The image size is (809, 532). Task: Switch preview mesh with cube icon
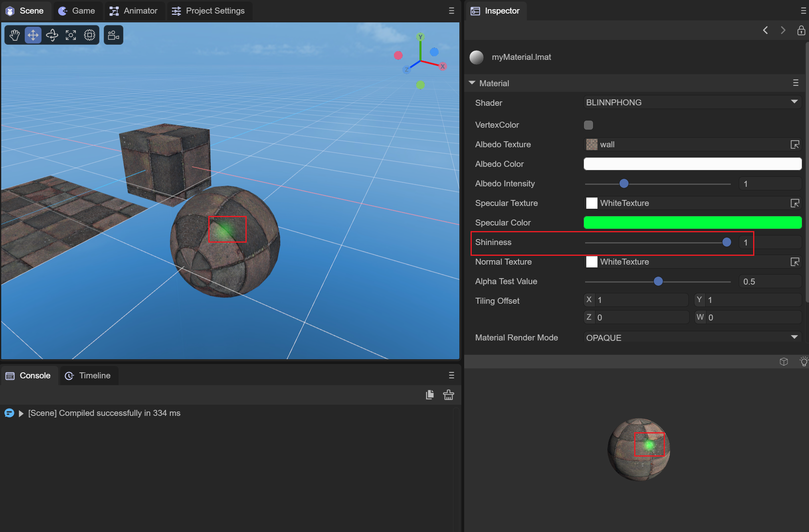(x=783, y=362)
